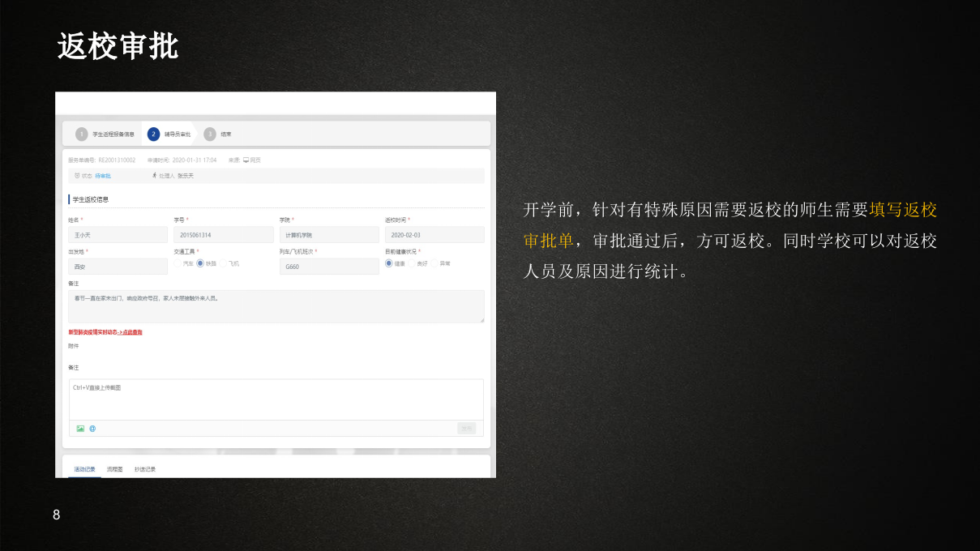Click the person icon beside 处理人 张乐天
This screenshot has height=551, width=980.
[x=154, y=175]
